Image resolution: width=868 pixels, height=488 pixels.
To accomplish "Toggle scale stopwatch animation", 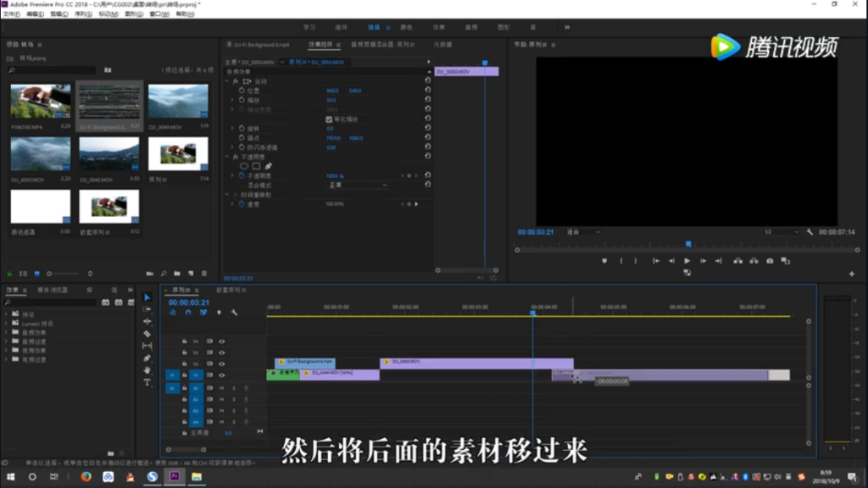I will point(242,100).
